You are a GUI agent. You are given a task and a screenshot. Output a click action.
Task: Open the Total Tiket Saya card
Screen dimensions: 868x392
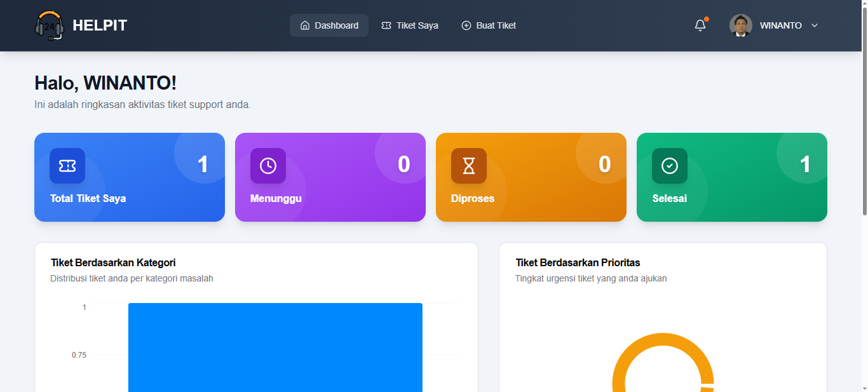tap(129, 177)
